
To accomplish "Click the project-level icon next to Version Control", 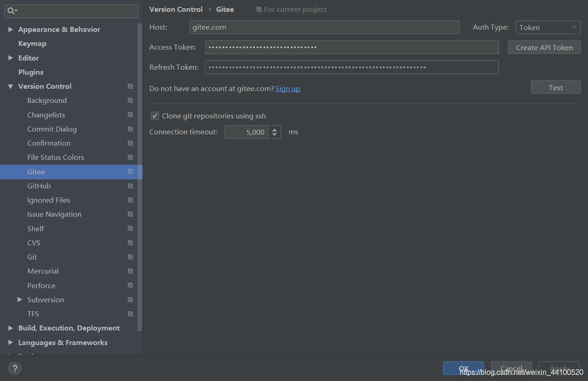I will pyautogui.click(x=131, y=86).
